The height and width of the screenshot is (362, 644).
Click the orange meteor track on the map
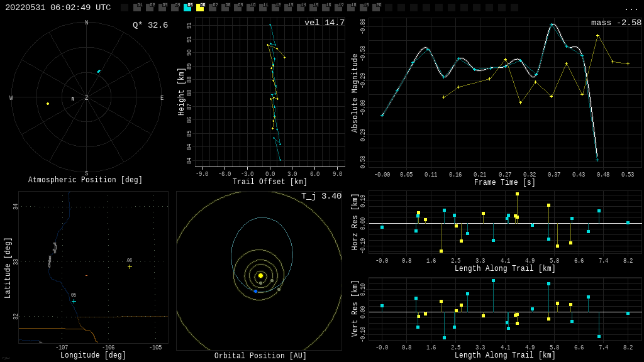pos(86,275)
